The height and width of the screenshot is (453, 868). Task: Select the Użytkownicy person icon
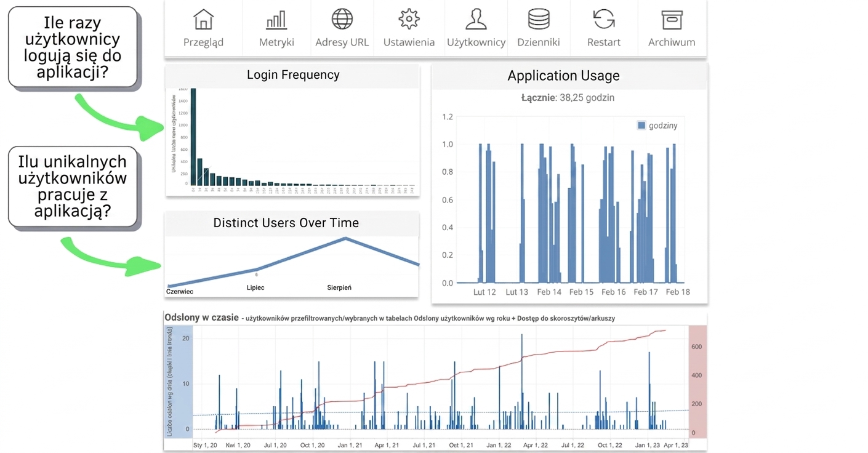tap(476, 20)
